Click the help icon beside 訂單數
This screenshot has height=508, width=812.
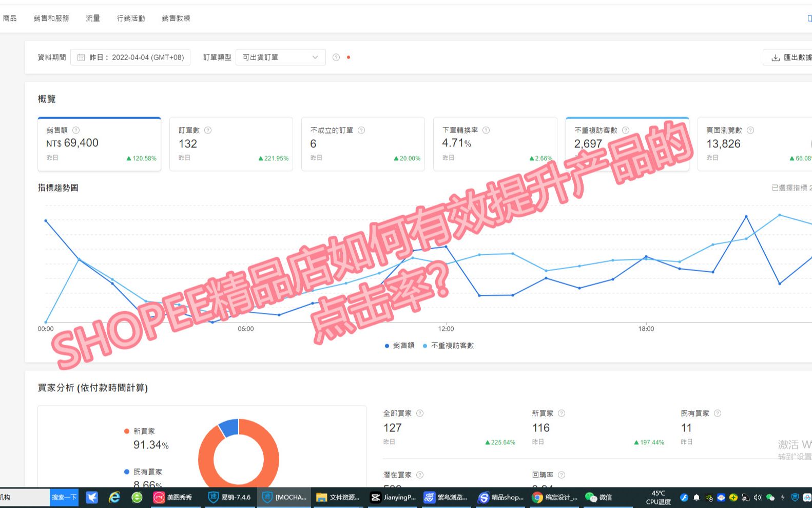point(208,130)
